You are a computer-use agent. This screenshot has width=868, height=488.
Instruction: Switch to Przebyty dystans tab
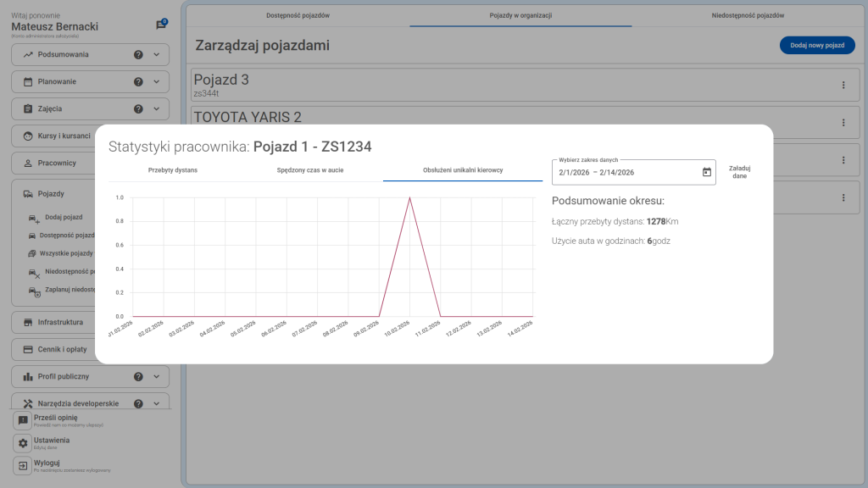173,170
